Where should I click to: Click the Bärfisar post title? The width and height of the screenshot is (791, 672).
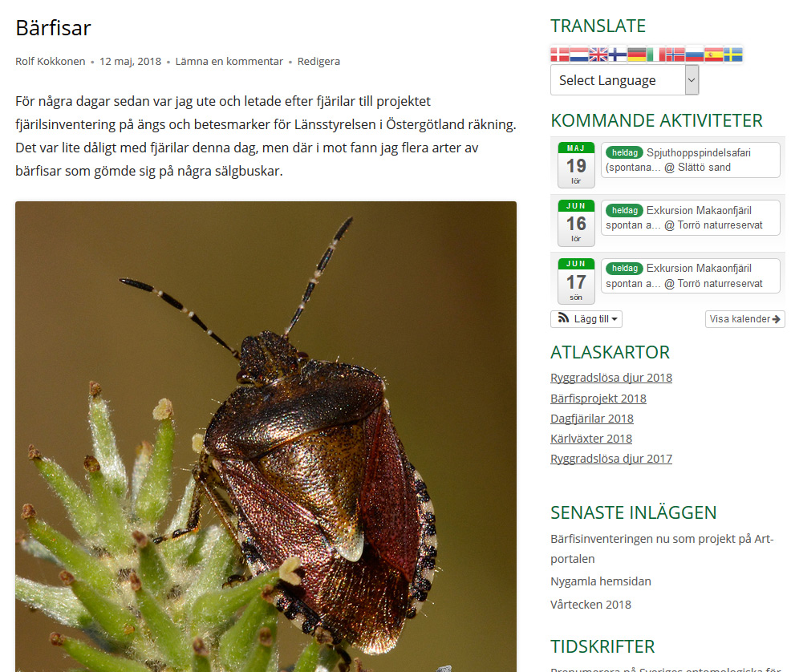(53, 28)
